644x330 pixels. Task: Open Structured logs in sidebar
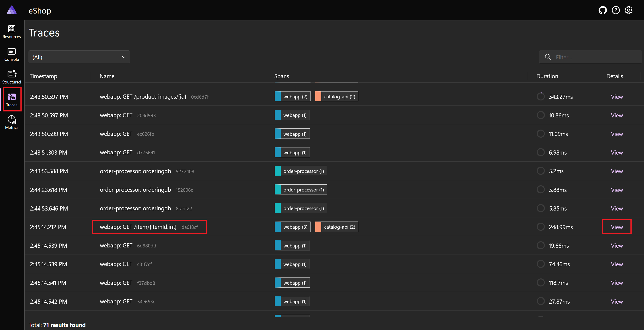[x=11, y=77]
